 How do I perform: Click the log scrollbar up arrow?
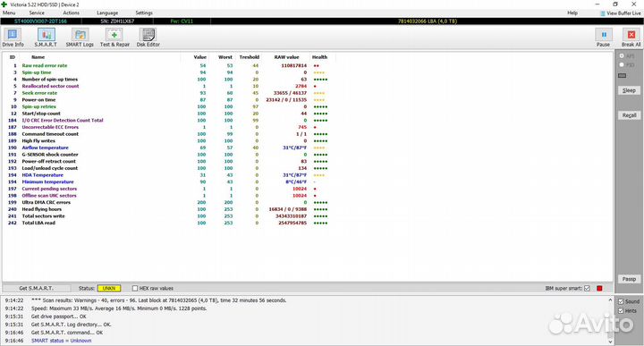610,300
